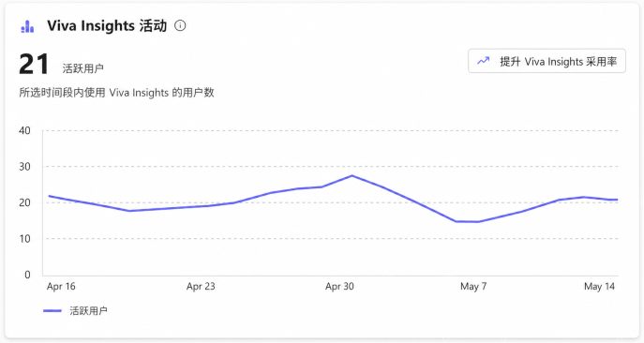Image resolution: width=644 pixels, height=343 pixels.
Task: Click the trending arrow icon in the adoption button
Action: tap(484, 61)
